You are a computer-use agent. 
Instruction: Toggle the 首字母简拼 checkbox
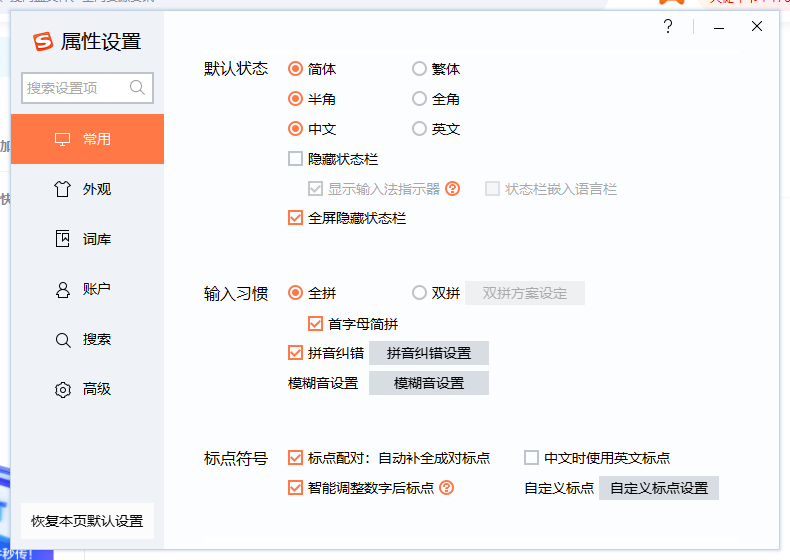315,324
